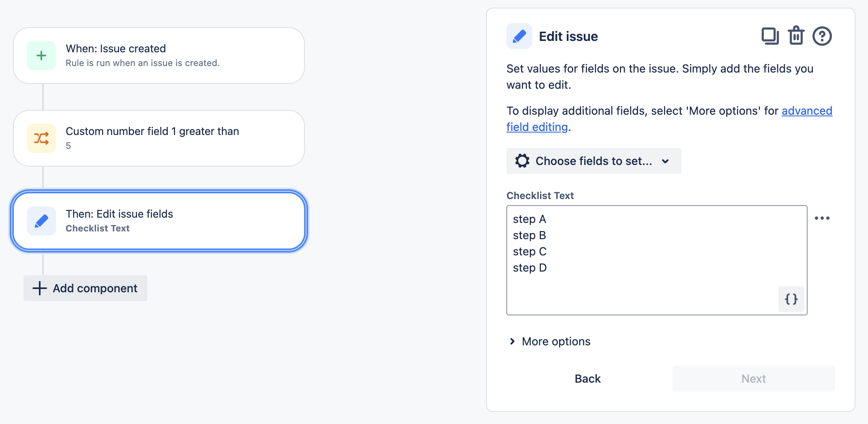Click Add component
Image resolution: width=868 pixels, height=424 pixels.
[x=86, y=288]
